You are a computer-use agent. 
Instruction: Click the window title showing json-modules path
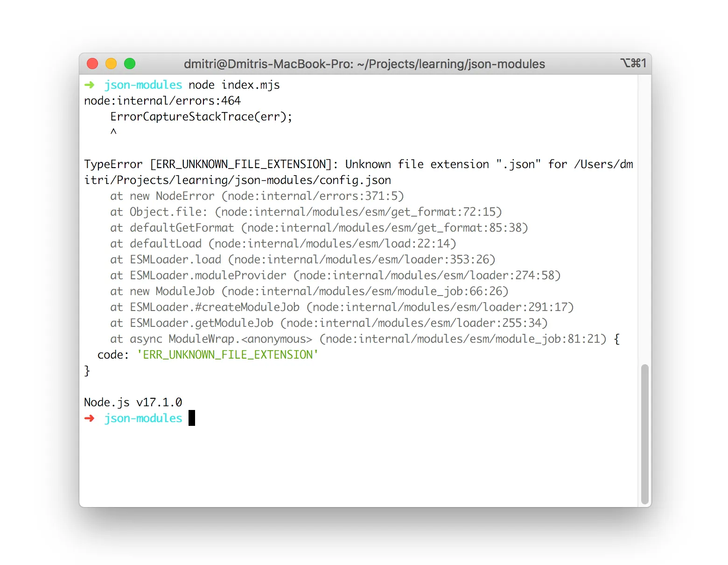364,64
